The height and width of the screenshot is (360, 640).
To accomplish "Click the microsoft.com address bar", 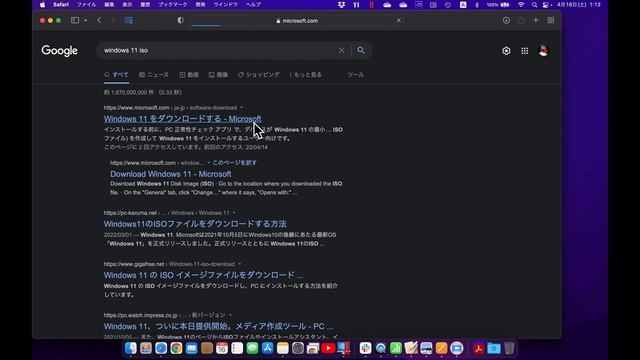I will pos(297,21).
